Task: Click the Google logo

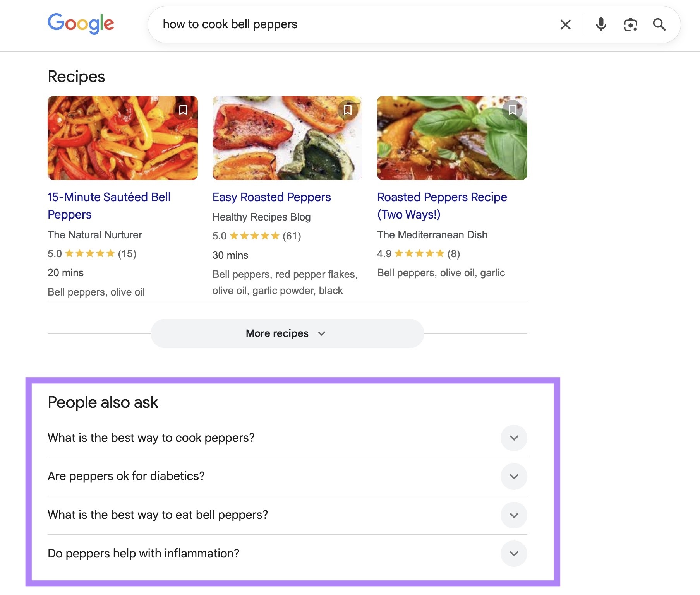Action: (x=81, y=23)
